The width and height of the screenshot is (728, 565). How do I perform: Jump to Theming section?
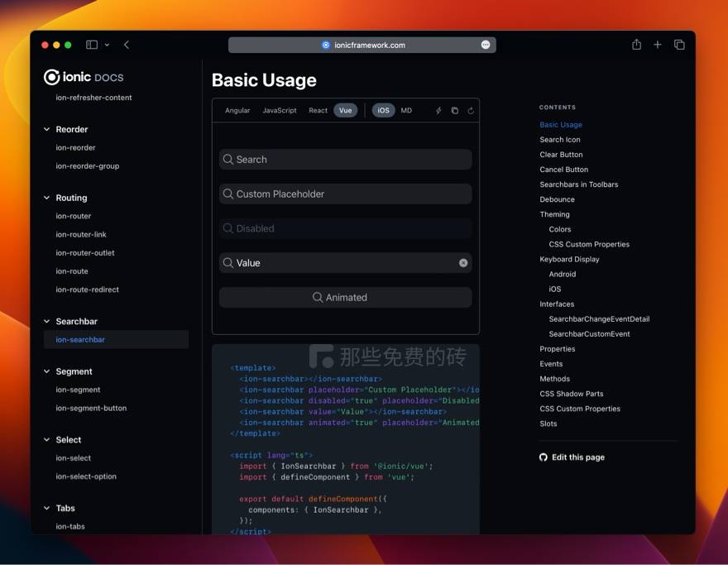[554, 214]
